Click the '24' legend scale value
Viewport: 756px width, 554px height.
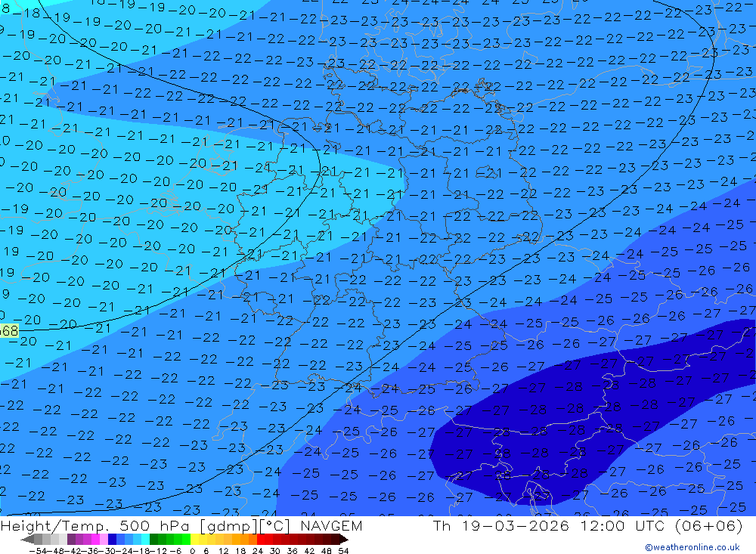258,551
